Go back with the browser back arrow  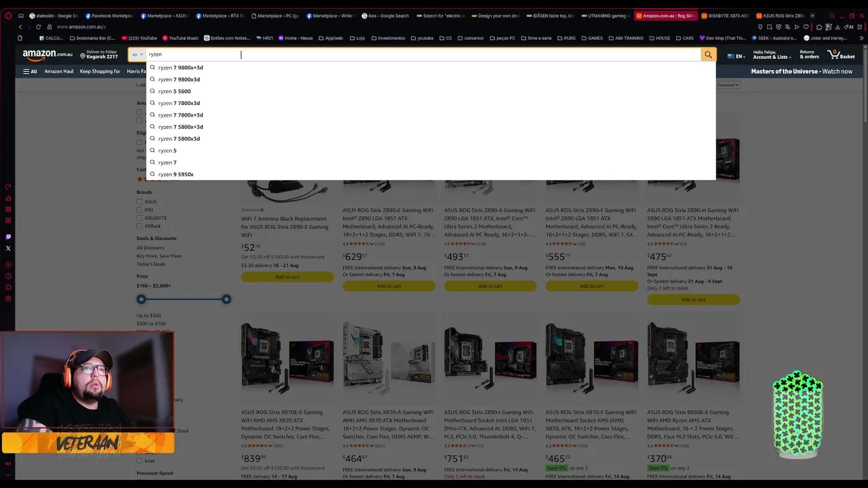click(20, 27)
